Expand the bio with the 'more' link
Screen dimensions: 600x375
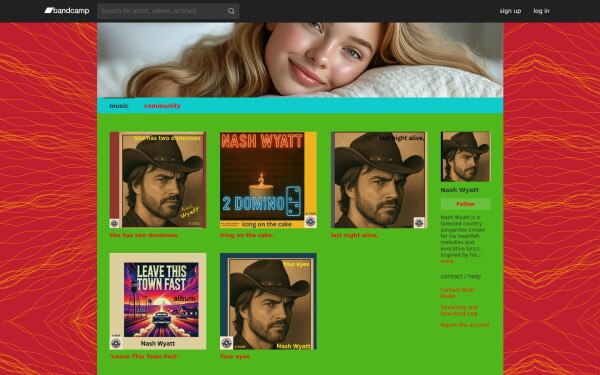click(x=447, y=261)
